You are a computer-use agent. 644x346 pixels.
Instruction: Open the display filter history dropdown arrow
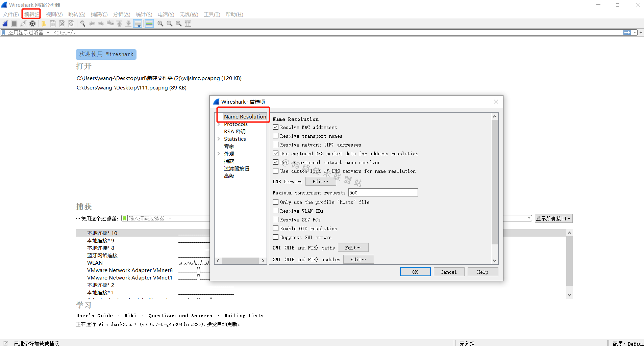pos(635,33)
